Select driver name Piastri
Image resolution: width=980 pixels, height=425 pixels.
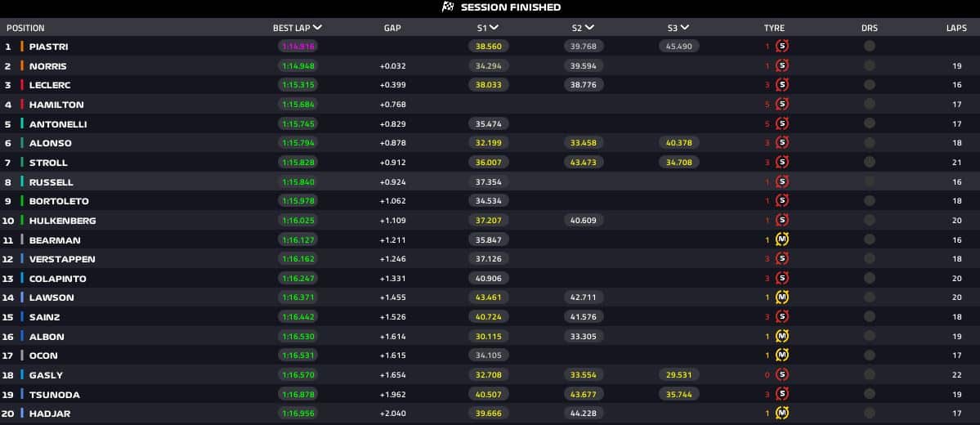49,47
